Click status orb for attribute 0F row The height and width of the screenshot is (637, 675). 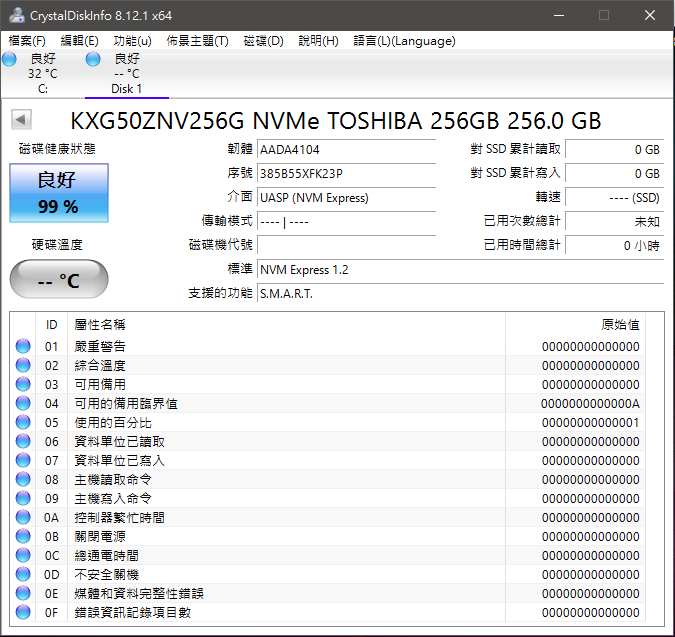(23, 612)
